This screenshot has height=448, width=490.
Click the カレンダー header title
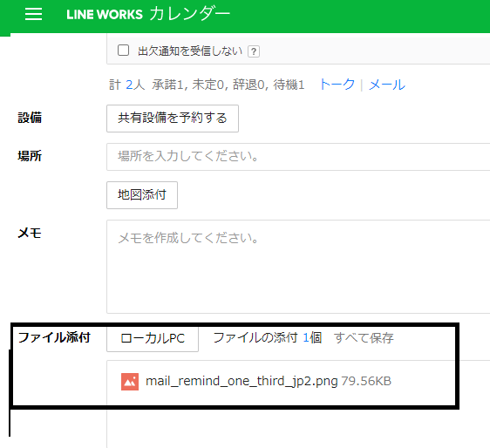(190, 14)
